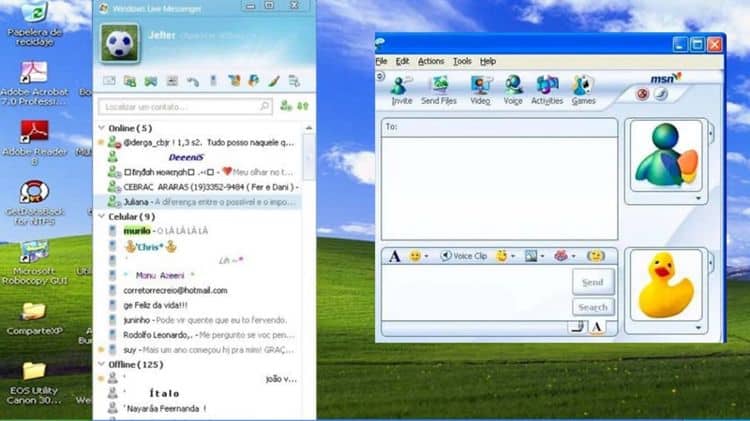Toggle the small toolbar icon under File menu
Viewport: 750px width, 421px height.
(x=380, y=76)
